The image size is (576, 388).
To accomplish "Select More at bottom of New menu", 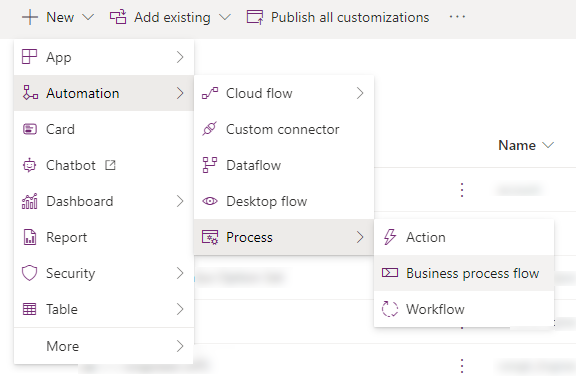I will pos(104,346).
